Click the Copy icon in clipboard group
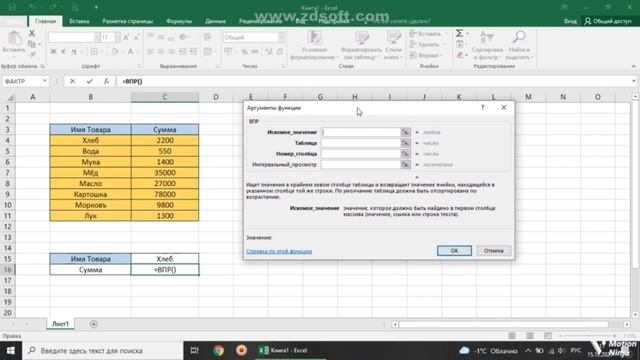Viewport: 640px width, 360px height. click(32, 44)
